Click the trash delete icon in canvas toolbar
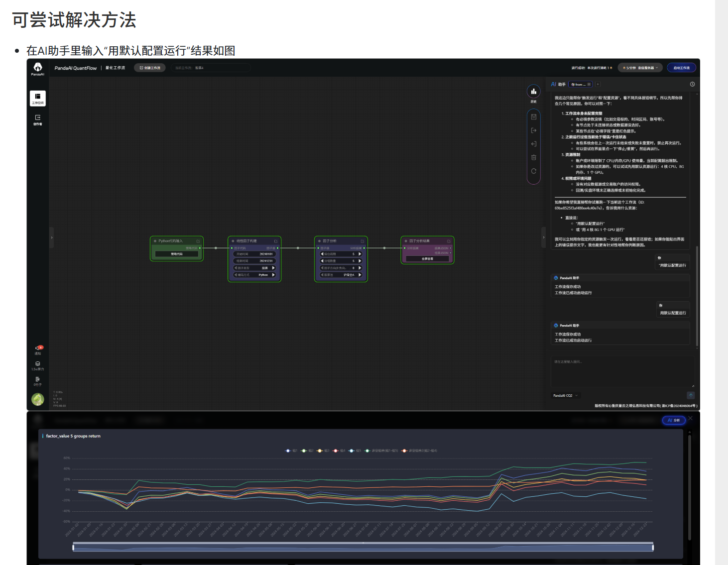This screenshot has width=728, height=565. point(534,157)
